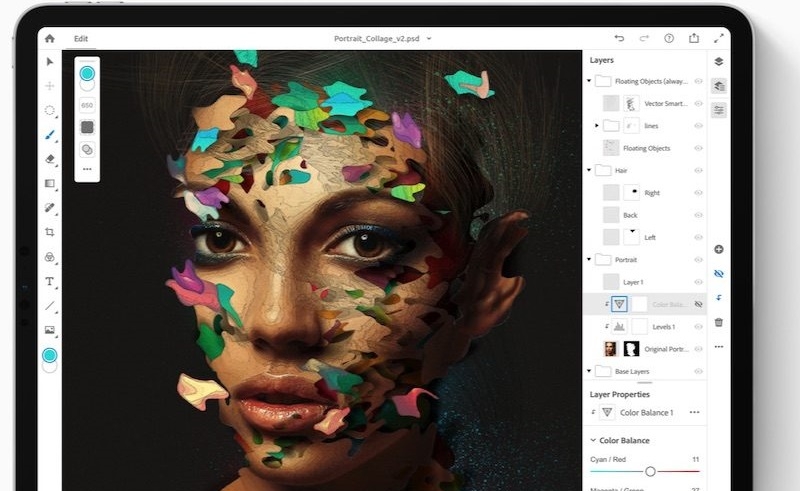The height and width of the screenshot is (491, 800).
Task: Hide the Hair layer group
Action: pyautogui.click(x=698, y=171)
